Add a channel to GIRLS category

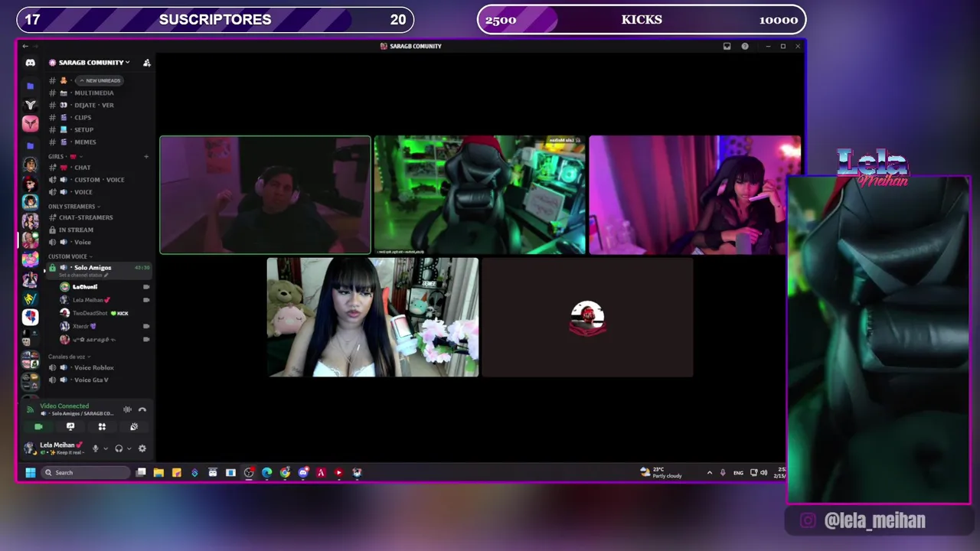pos(146,156)
